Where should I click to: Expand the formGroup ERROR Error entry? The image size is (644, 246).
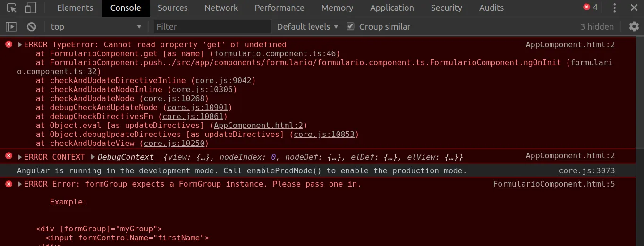[x=20, y=184]
